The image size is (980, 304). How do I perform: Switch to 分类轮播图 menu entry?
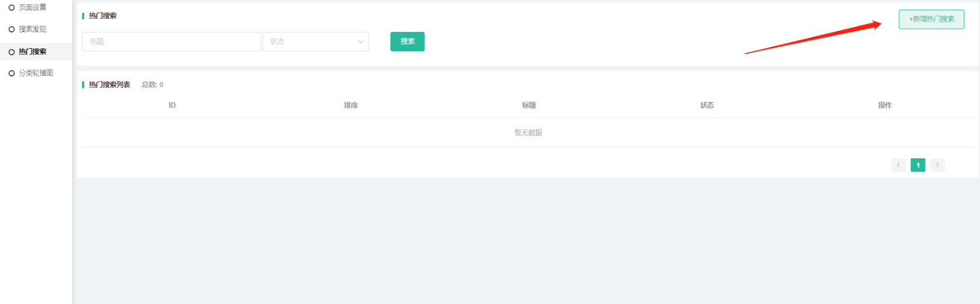36,73
